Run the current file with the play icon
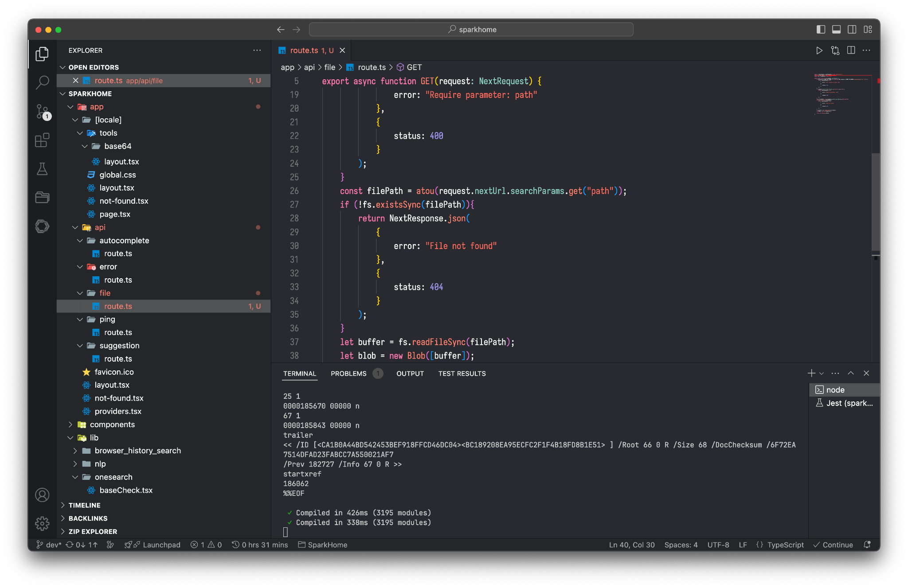The height and width of the screenshot is (588, 908). tap(819, 50)
